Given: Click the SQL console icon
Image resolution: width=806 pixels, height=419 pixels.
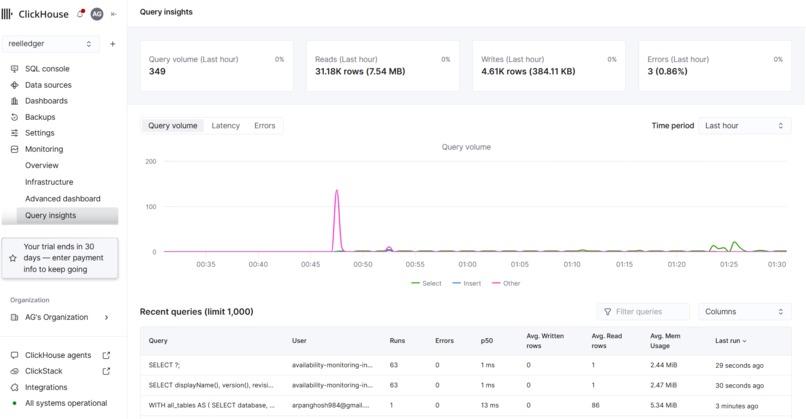Looking at the screenshot, I should click(14, 68).
